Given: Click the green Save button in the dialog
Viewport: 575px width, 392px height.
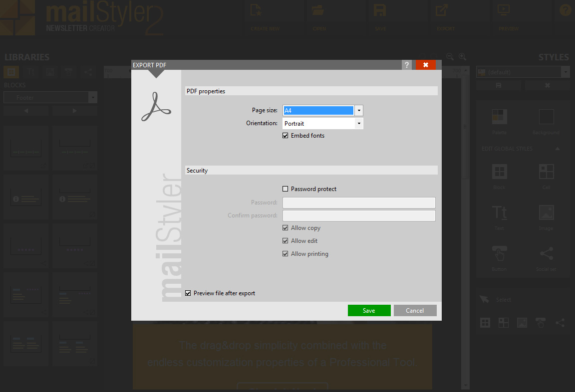Looking at the screenshot, I should pos(369,310).
